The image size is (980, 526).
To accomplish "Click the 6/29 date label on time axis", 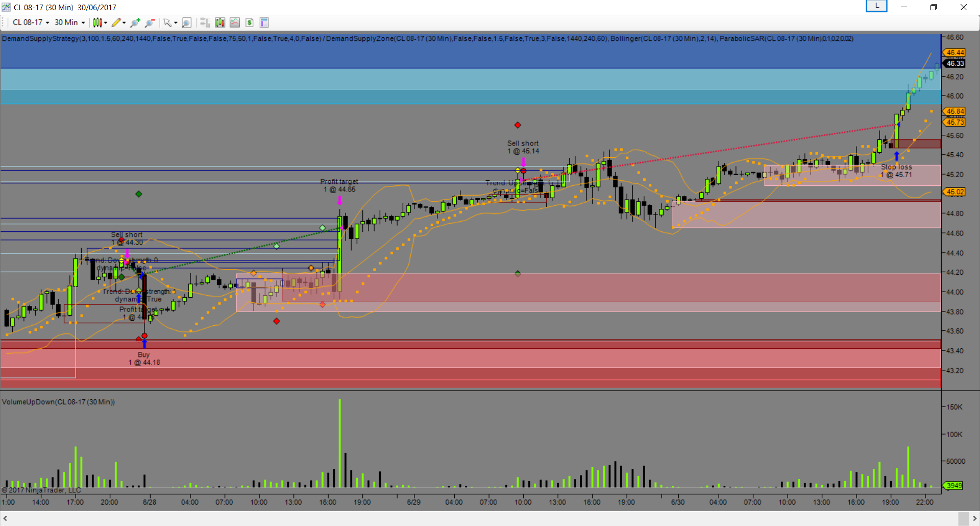I will (x=414, y=502).
